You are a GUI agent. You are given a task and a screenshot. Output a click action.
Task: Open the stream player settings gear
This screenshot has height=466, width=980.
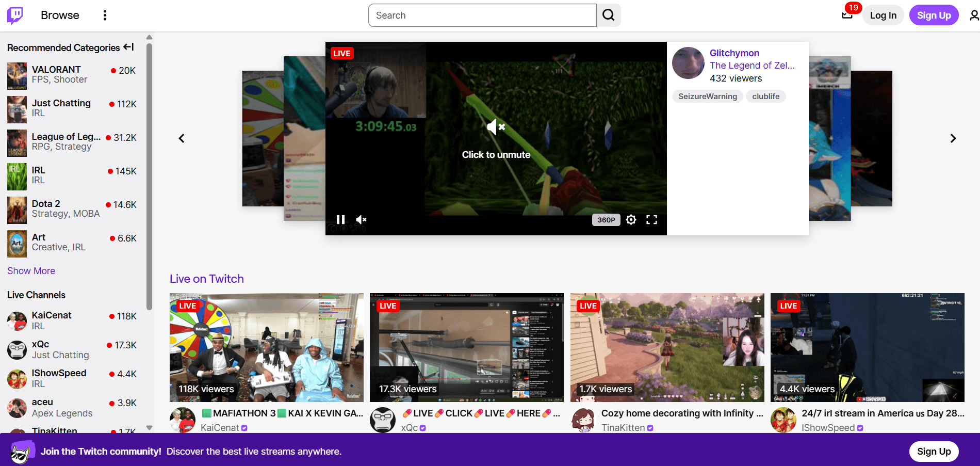click(631, 219)
